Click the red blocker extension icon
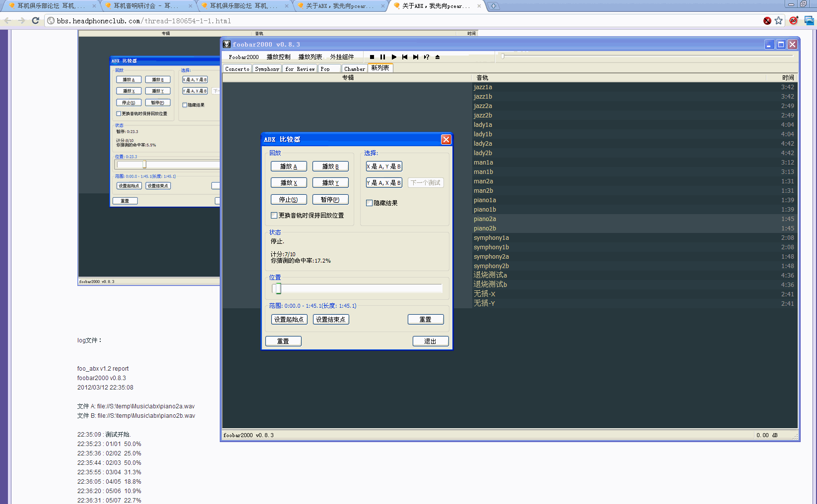The height and width of the screenshot is (504, 817). point(767,21)
